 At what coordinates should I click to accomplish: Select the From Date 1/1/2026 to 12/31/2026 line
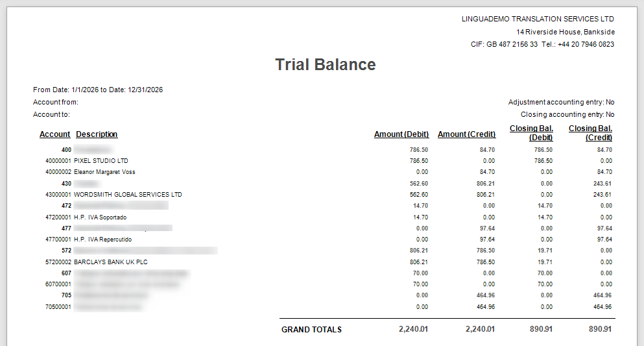coord(98,90)
